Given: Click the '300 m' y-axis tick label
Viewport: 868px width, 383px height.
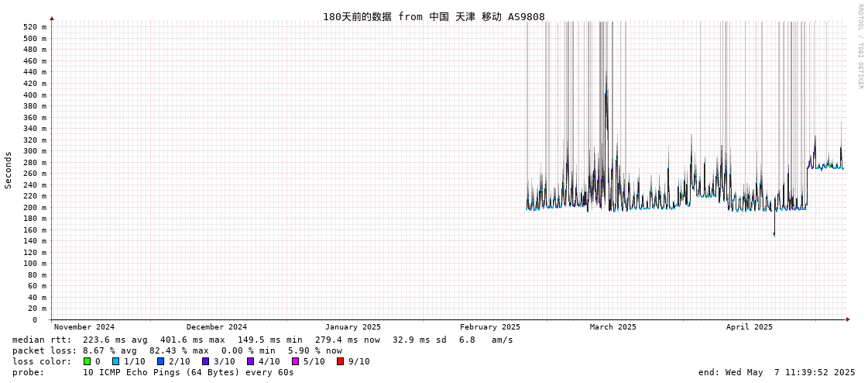Looking at the screenshot, I should (x=36, y=150).
